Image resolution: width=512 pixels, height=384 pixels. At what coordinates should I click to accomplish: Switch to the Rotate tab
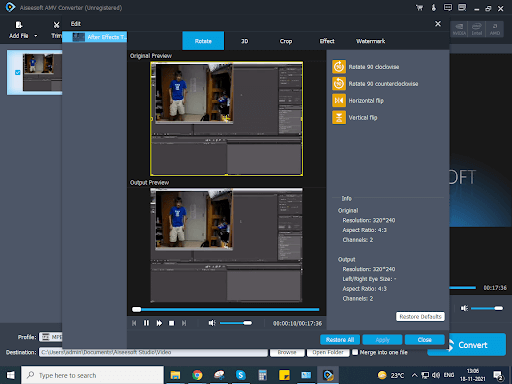click(203, 41)
